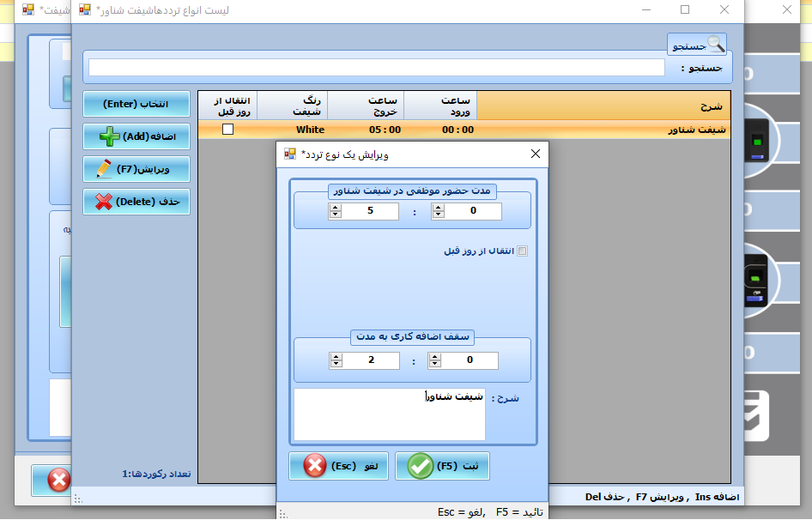Click into the top search text field

point(376,68)
